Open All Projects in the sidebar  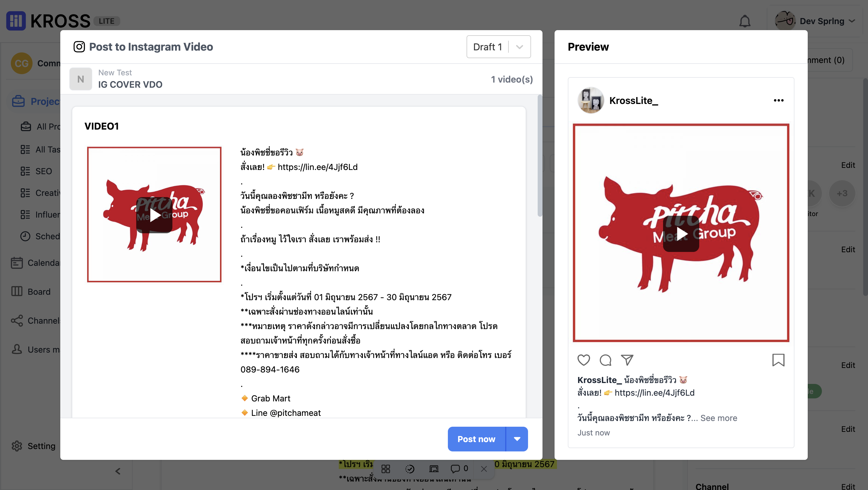point(40,126)
